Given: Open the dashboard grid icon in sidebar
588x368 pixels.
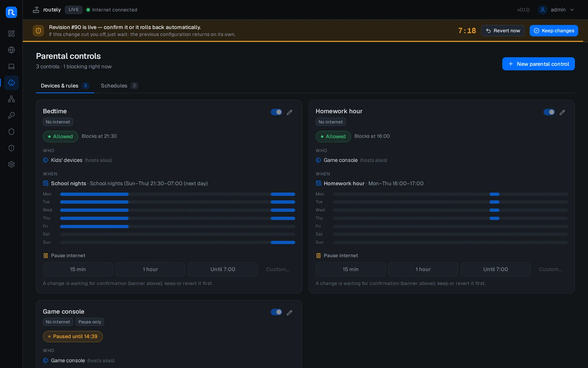Looking at the screenshot, I should tap(11, 34).
